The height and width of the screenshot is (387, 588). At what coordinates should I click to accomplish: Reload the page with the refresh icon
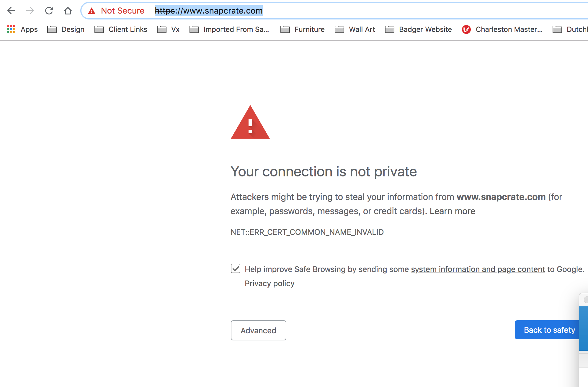point(49,11)
